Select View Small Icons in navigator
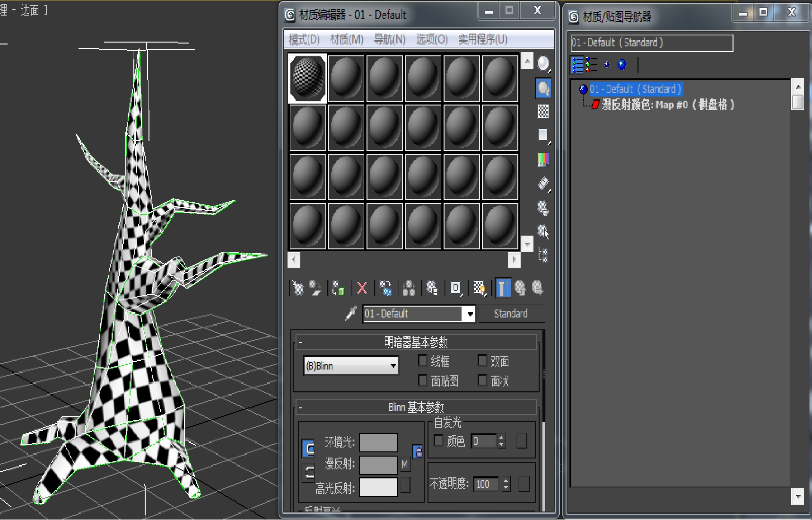 pyautogui.click(x=607, y=65)
